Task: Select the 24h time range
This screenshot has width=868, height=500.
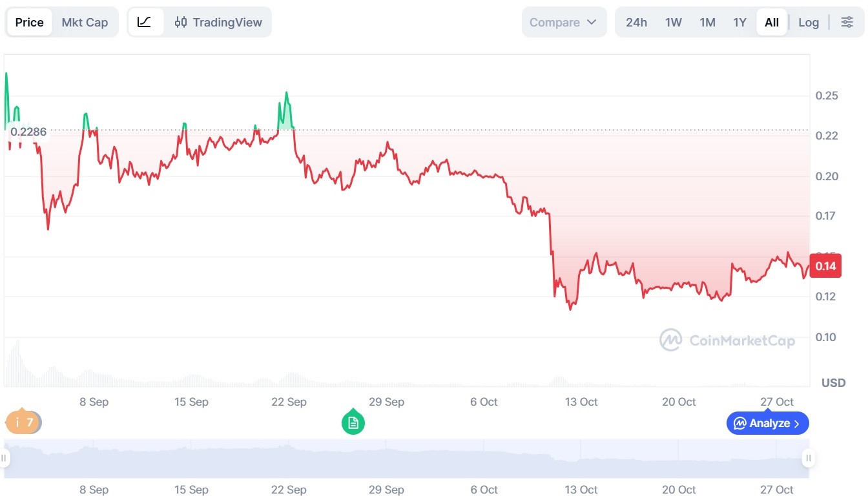Action: (636, 23)
